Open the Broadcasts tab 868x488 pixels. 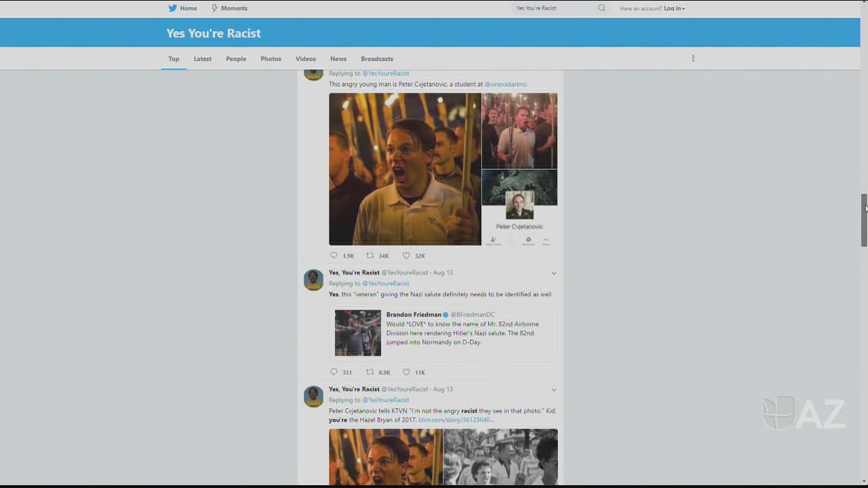tap(376, 59)
